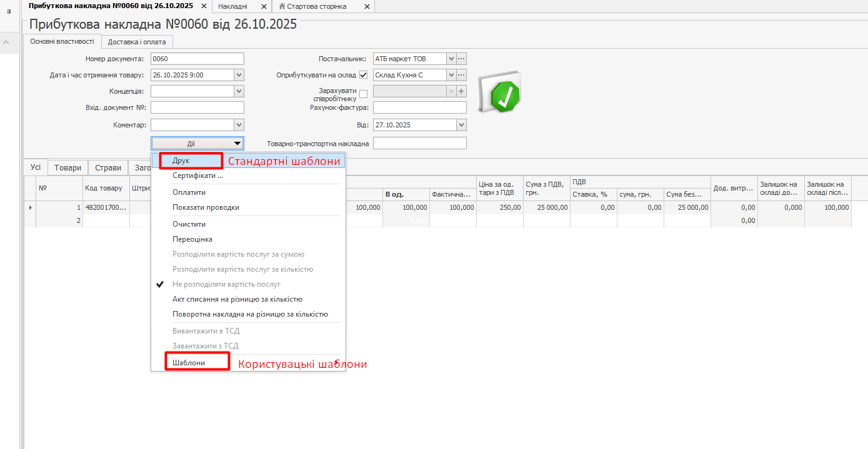
Task: Click ellipsis button beside Склад Кухня С
Action: 462,75
